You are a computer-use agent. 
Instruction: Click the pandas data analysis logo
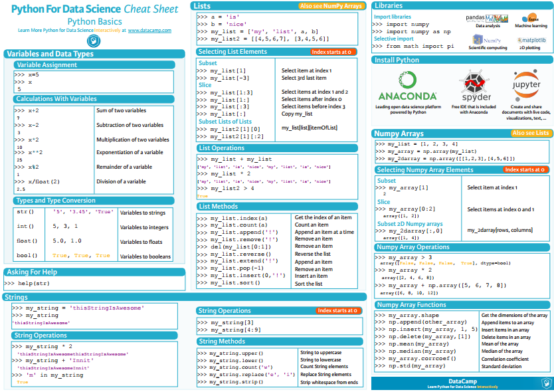pyautogui.click(x=488, y=19)
